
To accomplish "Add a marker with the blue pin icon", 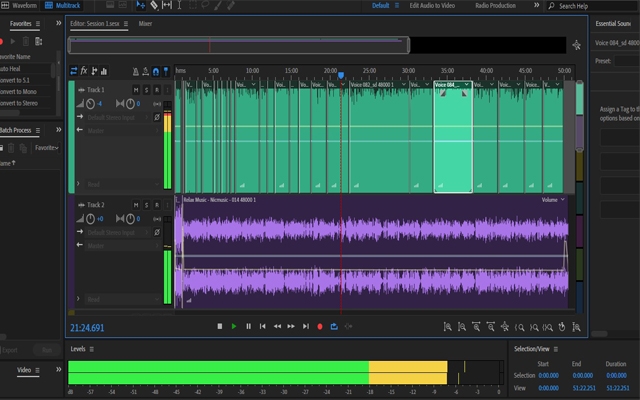I will click(x=166, y=71).
